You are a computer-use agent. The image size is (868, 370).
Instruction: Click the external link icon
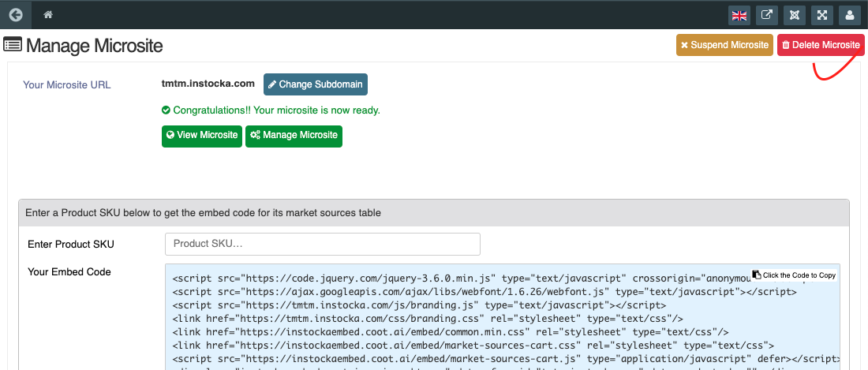(x=767, y=16)
